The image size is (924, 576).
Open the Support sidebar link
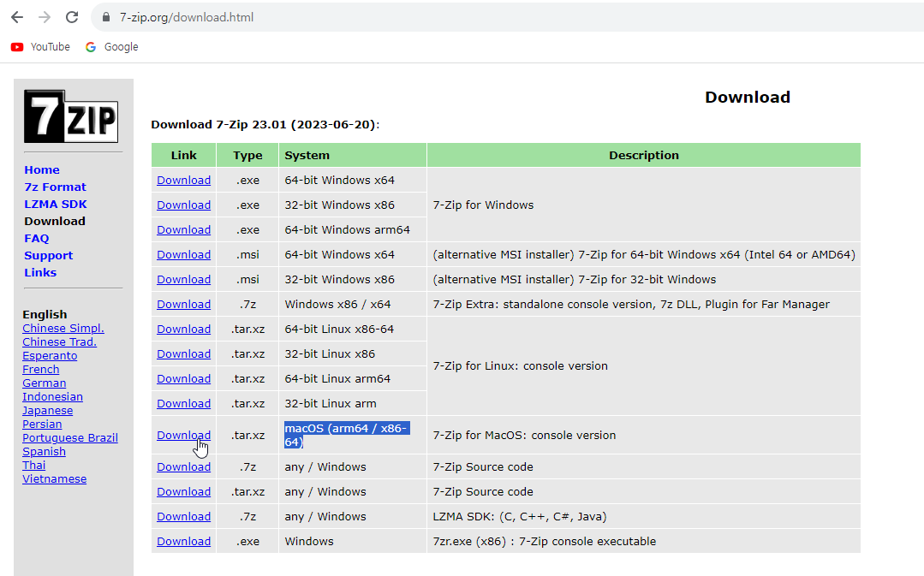(48, 255)
